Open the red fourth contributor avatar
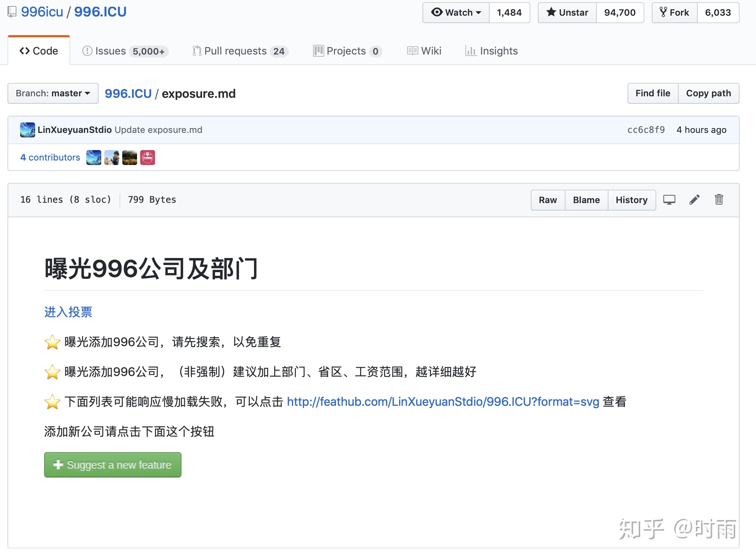The width and height of the screenshot is (756, 560). [148, 158]
